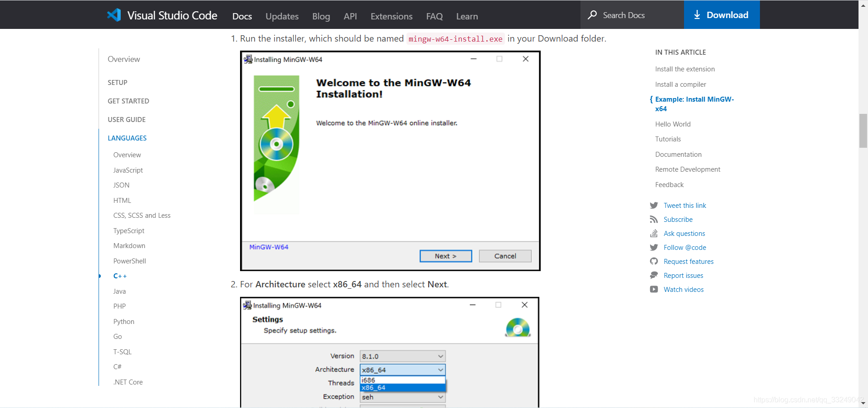Jump to the Feedback section
This screenshot has height=408, width=868.
669,185
